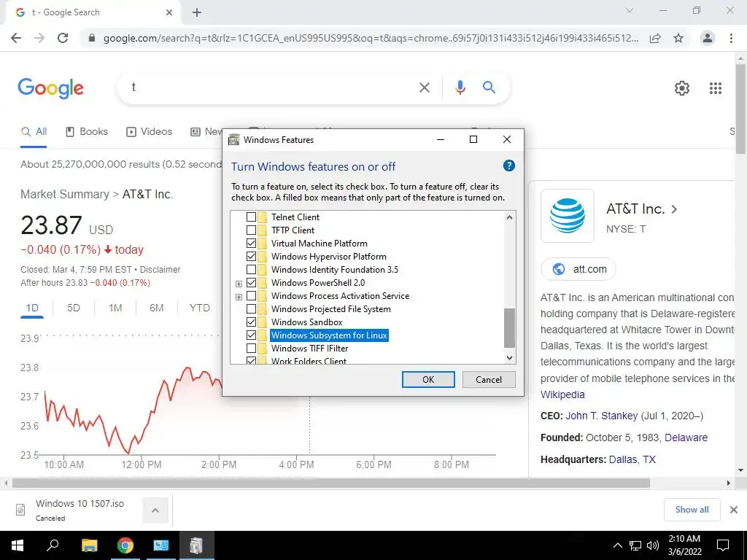Open a new Chrome tab
The image size is (747, 560).
[x=197, y=12]
